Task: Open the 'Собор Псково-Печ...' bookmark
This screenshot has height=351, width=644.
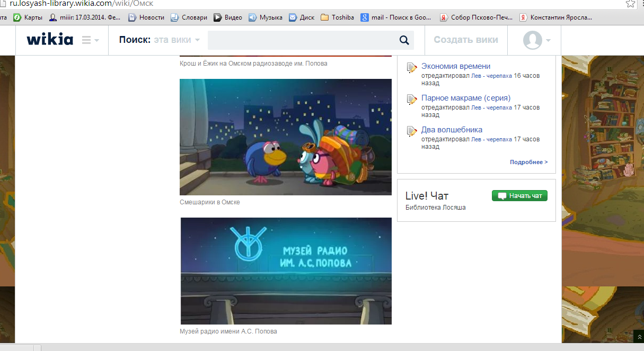Action: (477, 17)
